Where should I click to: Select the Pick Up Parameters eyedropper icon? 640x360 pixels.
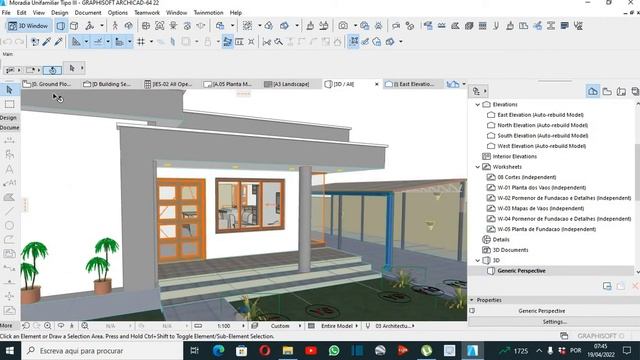click(47, 42)
